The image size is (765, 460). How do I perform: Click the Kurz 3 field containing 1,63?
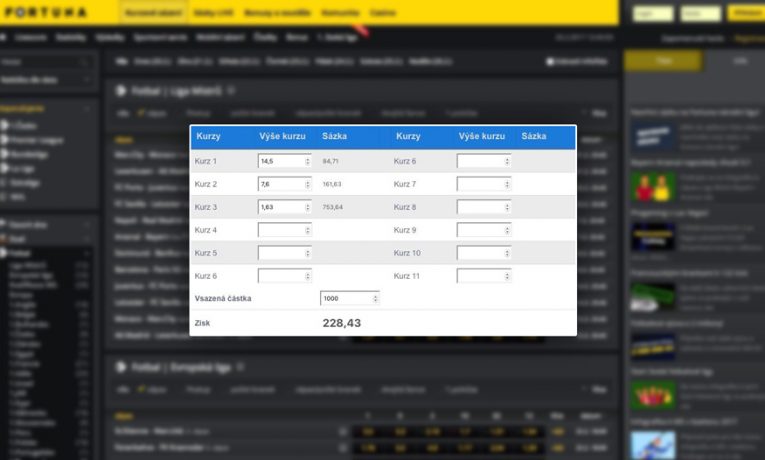280,207
